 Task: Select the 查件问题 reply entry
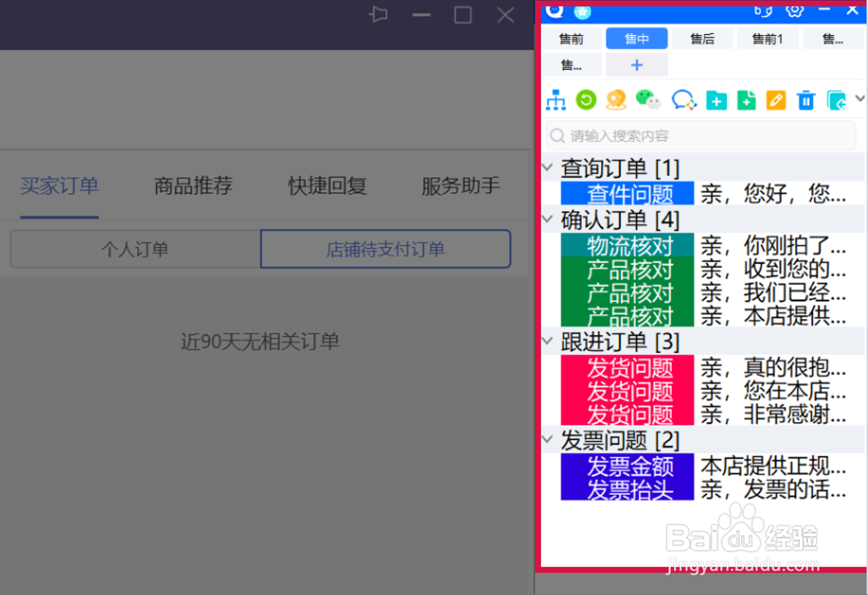click(627, 193)
